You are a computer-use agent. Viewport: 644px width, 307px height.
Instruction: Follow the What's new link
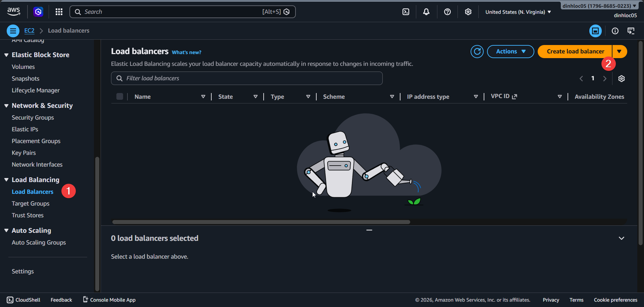pyautogui.click(x=186, y=52)
